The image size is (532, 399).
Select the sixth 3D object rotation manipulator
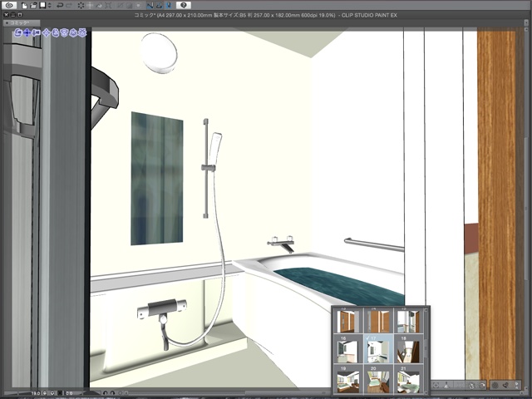coord(64,33)
